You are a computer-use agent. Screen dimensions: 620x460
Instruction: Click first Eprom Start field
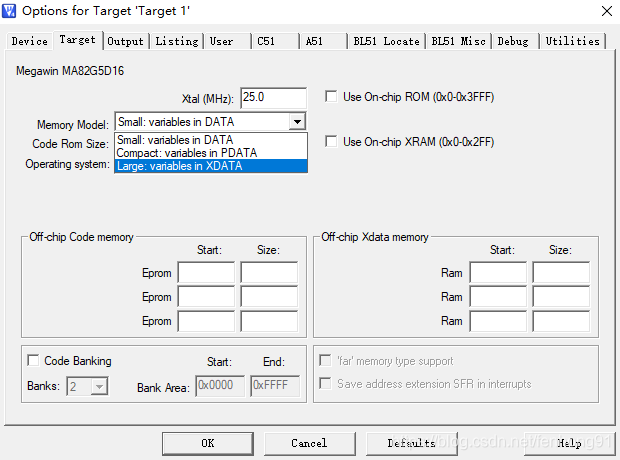[206, 273]
